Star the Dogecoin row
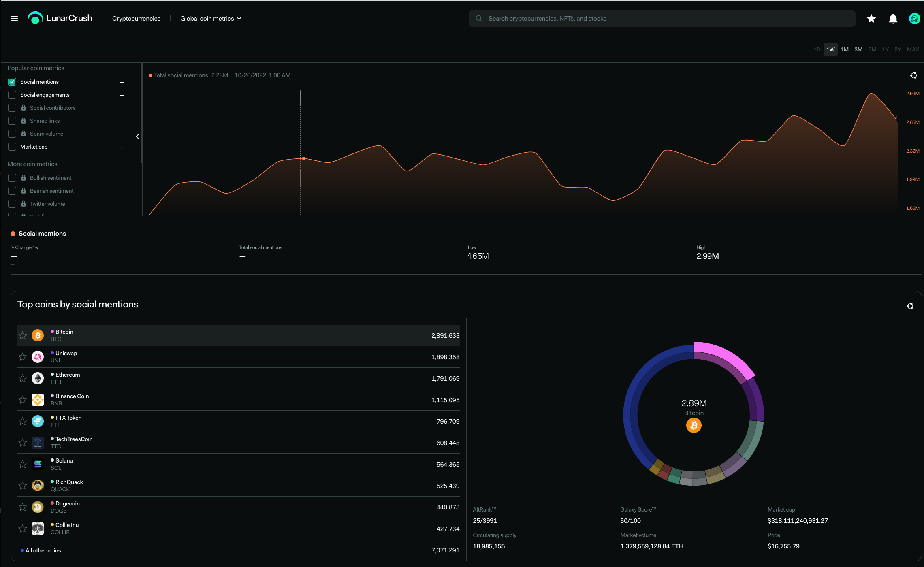 (23, 507)
